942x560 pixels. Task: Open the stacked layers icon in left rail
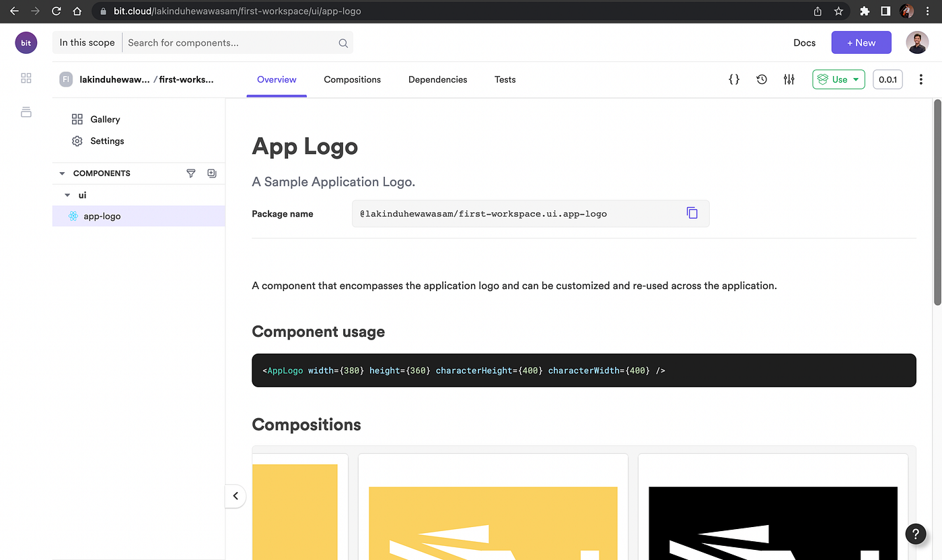coord(26,112)
